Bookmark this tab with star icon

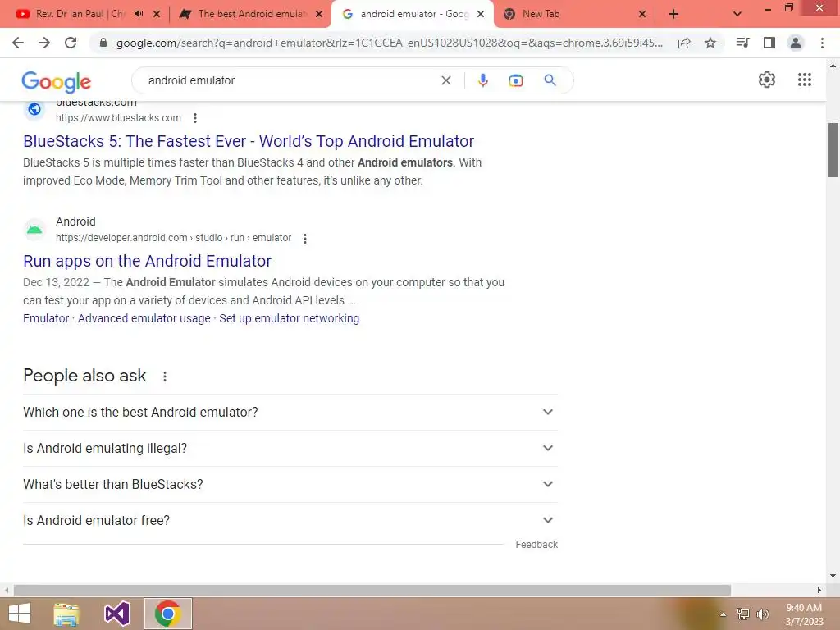click(x=710, y=43)
